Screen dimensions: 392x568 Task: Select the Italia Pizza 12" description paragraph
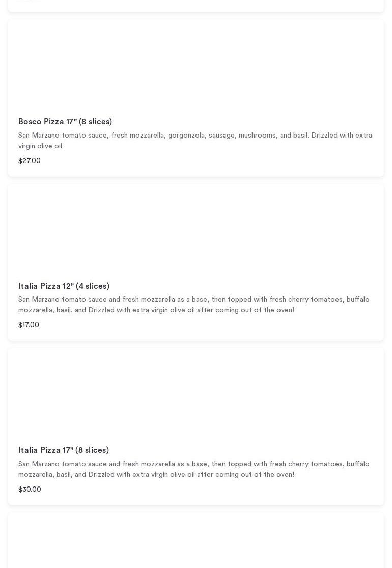(194, 300)
